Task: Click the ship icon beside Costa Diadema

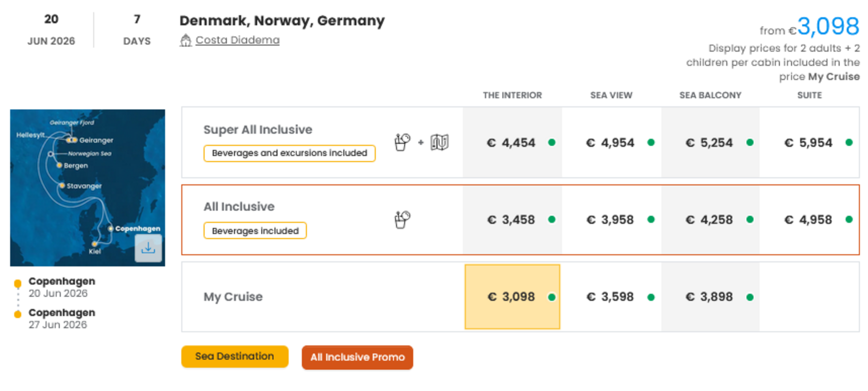Action: click(185, 40)
